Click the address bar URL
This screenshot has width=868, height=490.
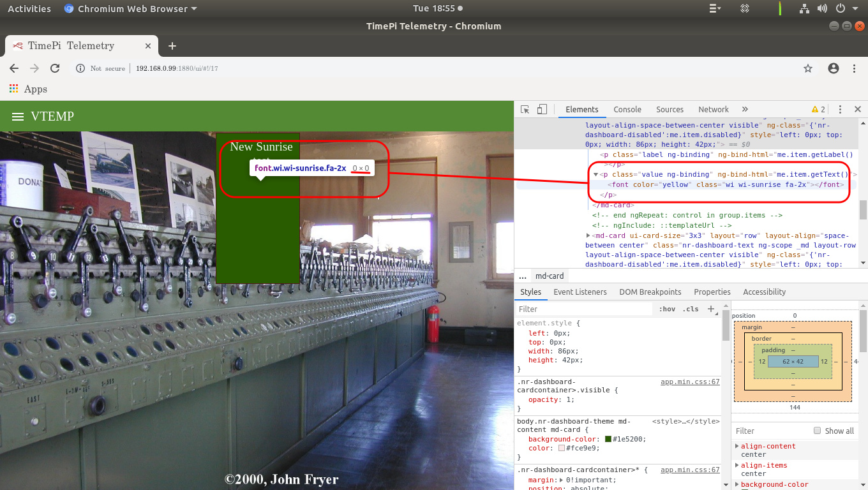[x=177, y=68]
